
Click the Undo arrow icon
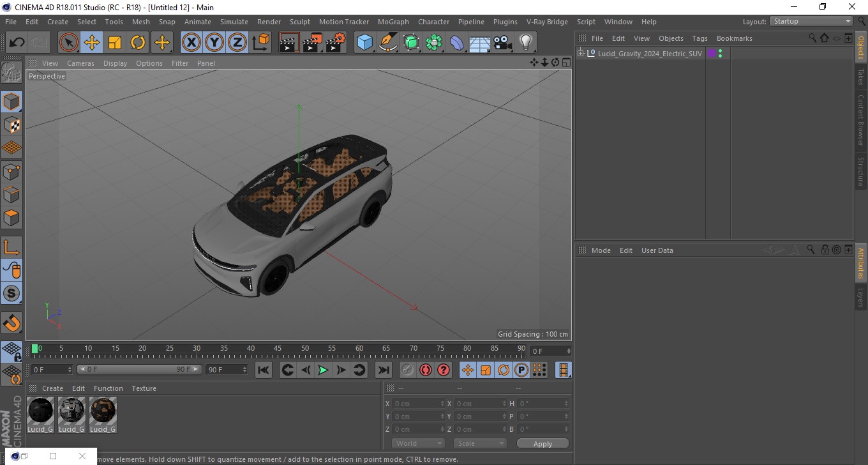[17, 43]
